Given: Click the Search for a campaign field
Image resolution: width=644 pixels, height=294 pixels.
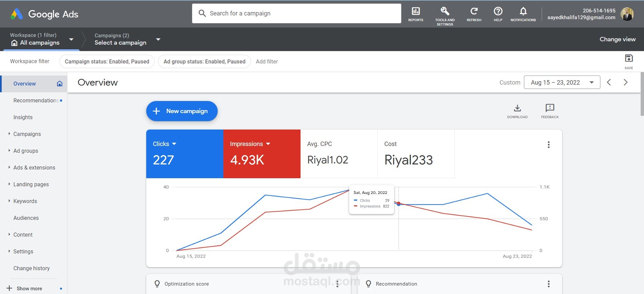Looking at the screenshot, I should pyautogui.click(x=297, y=13).
